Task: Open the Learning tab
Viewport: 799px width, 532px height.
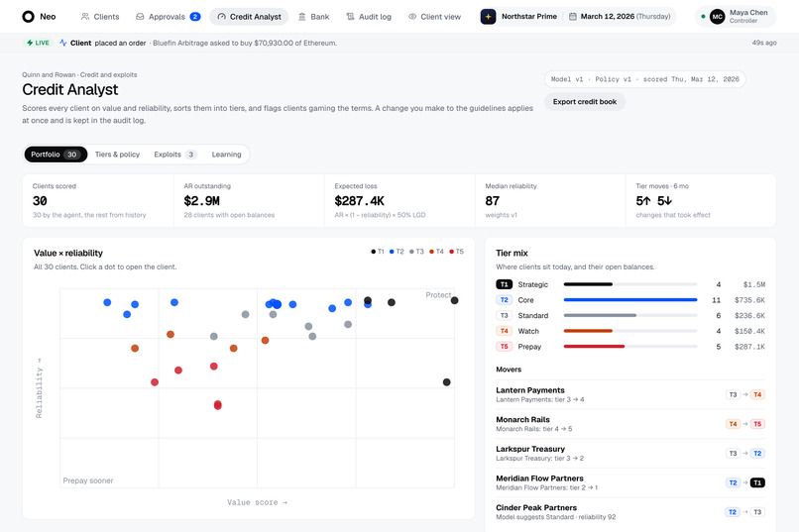Action: click(x=226, y=155)
